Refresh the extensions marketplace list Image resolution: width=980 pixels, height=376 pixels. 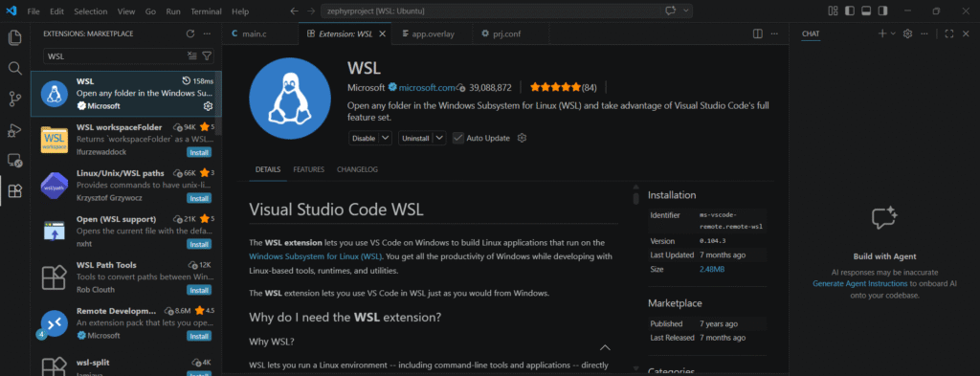pyautogui.click(x=190, y=33)
